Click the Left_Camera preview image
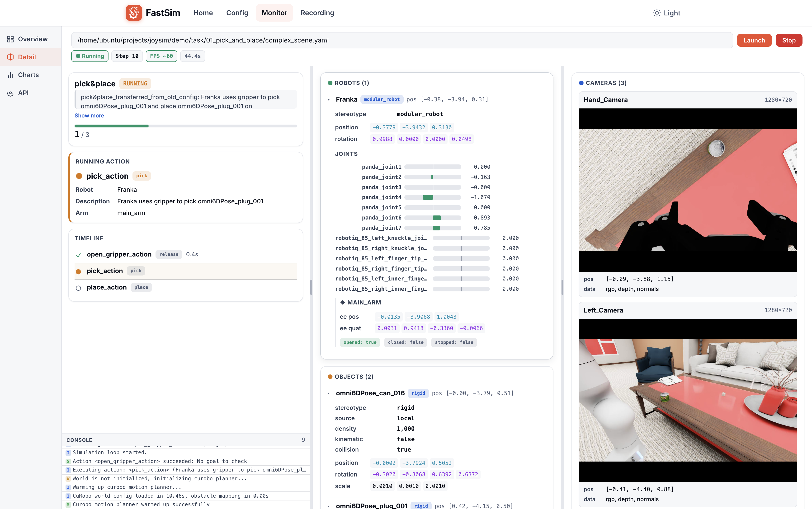Screen dimensions: 812x509 (688, 400)
